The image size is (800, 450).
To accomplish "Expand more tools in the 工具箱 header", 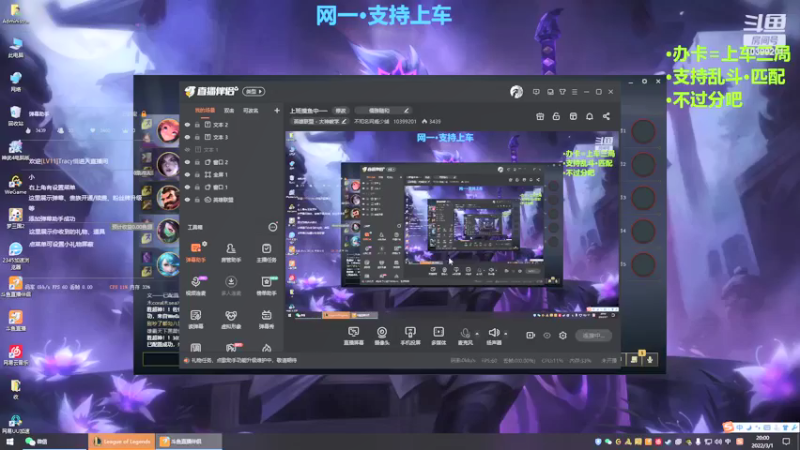I will pyautogui.click(x=273, y=227).
